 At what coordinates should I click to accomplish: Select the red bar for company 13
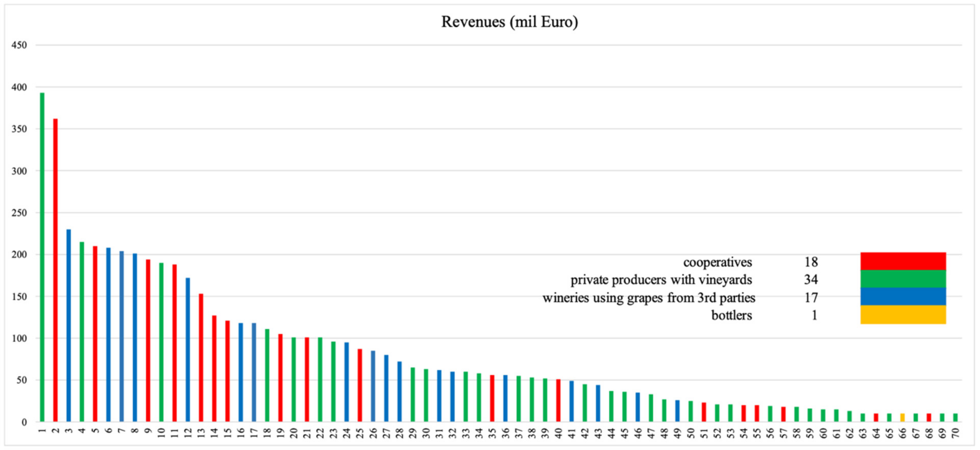(201, 357)
